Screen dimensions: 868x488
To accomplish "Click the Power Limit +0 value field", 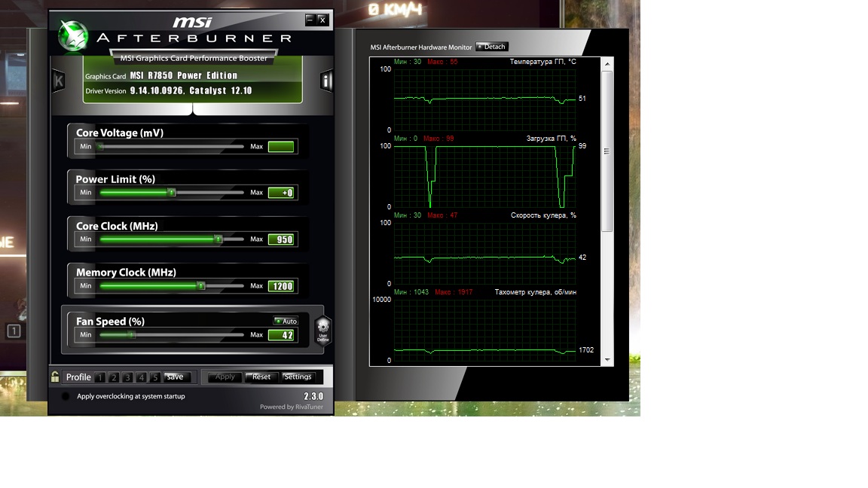I will click(281, 193).
